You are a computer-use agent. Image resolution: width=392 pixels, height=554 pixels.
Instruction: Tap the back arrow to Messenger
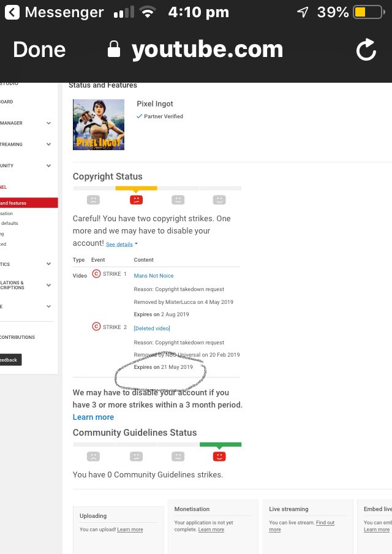pos(12,12)
